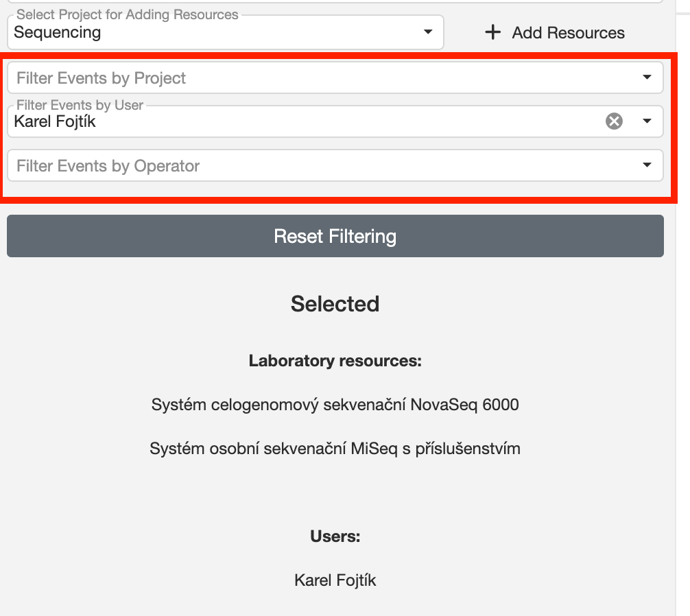Clear the Karel Fojtík user filter

[x=614, y=121]
